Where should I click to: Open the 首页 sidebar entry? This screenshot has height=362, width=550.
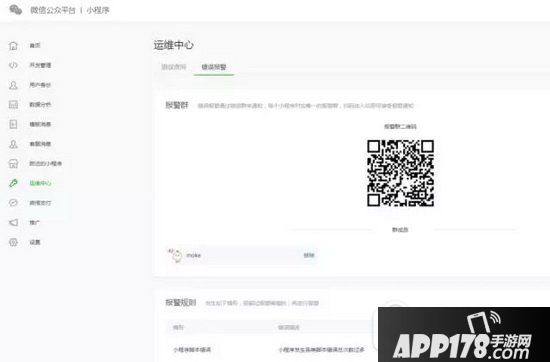35,46
